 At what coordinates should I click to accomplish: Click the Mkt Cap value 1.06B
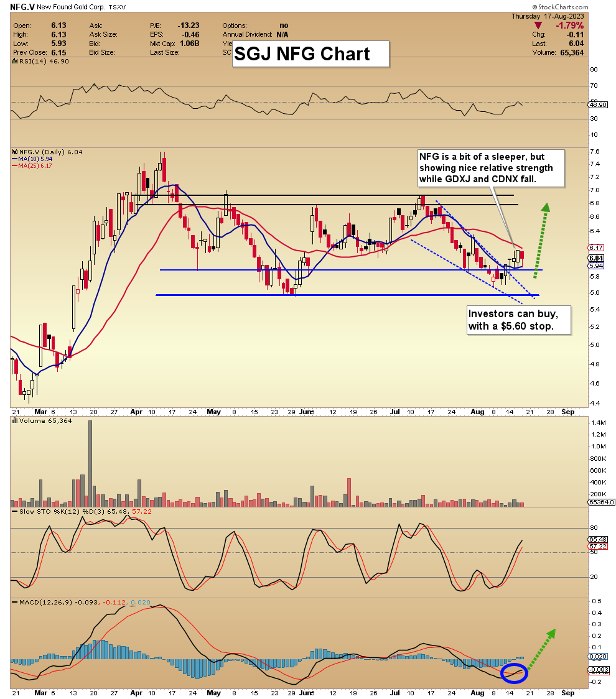click(x=190, y=44)
